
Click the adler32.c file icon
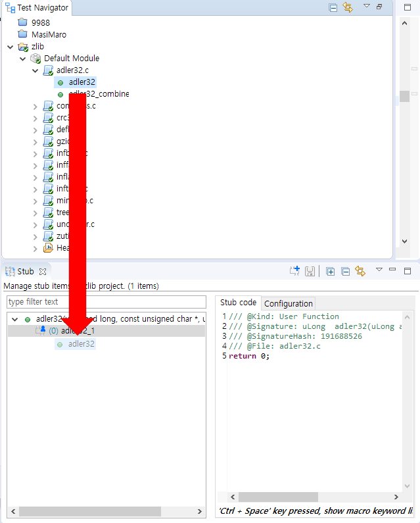pyautogui.click(x=49, y=70)
